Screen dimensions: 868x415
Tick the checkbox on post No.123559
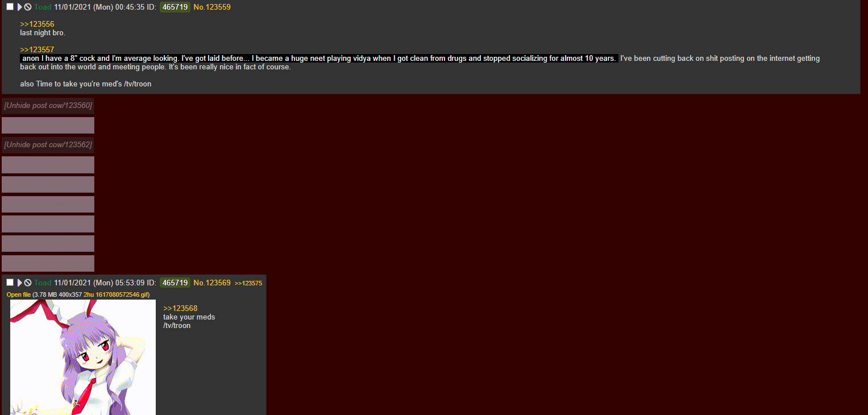tap(10, 7)
